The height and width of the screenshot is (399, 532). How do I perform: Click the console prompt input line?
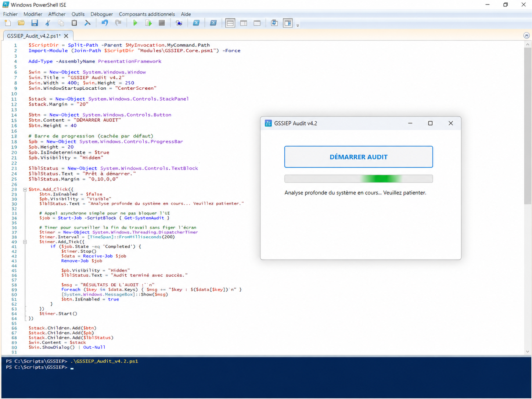[40, 367]
